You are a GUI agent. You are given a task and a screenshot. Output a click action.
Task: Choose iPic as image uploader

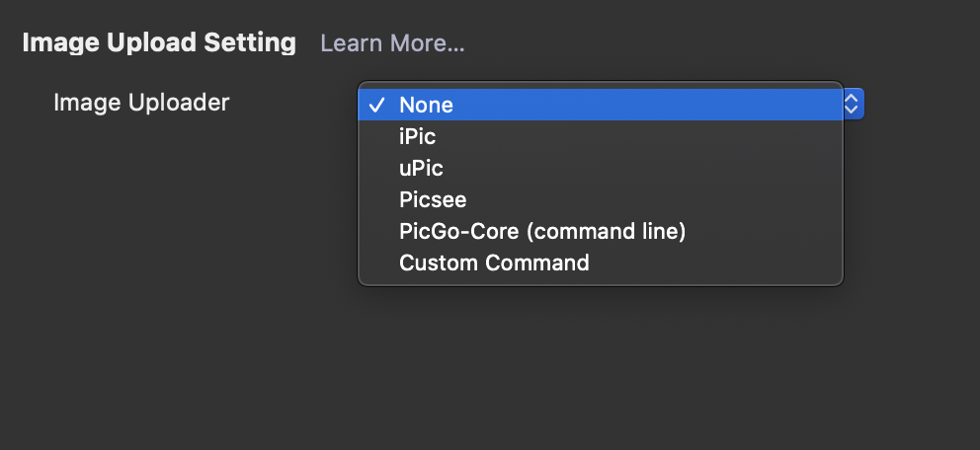(417, 136)
